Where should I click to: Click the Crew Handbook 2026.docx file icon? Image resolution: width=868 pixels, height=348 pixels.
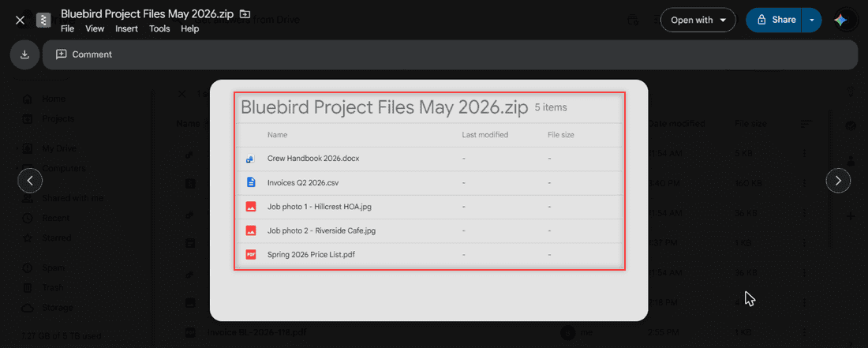[x=250, y=159]
